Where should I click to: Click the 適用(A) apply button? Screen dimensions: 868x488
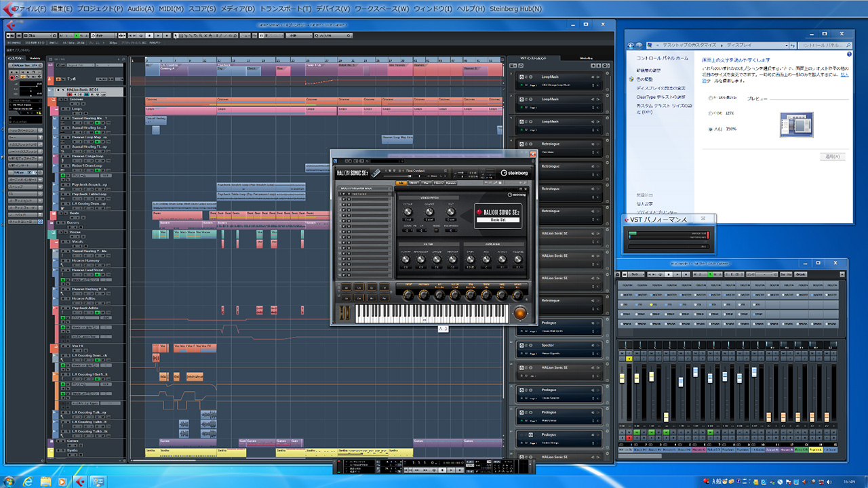point(831,157)
